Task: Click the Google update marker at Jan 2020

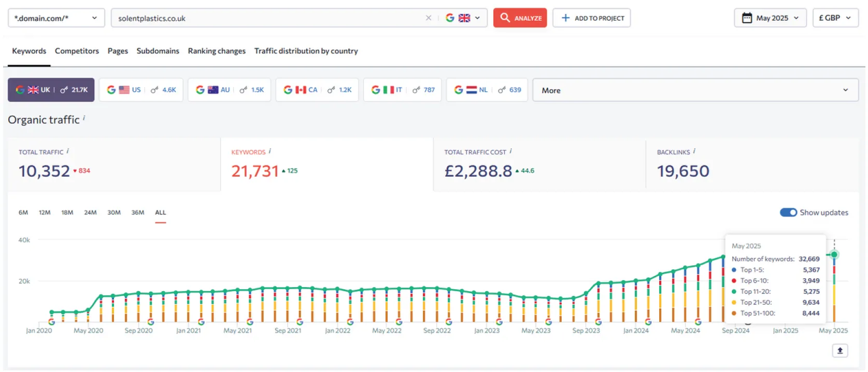Action: pyautogui.click(x=51, y=322)
